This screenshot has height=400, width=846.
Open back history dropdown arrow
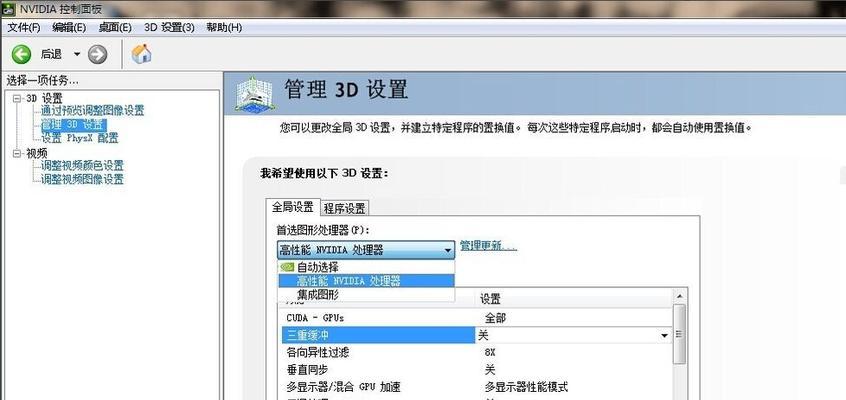77,54
